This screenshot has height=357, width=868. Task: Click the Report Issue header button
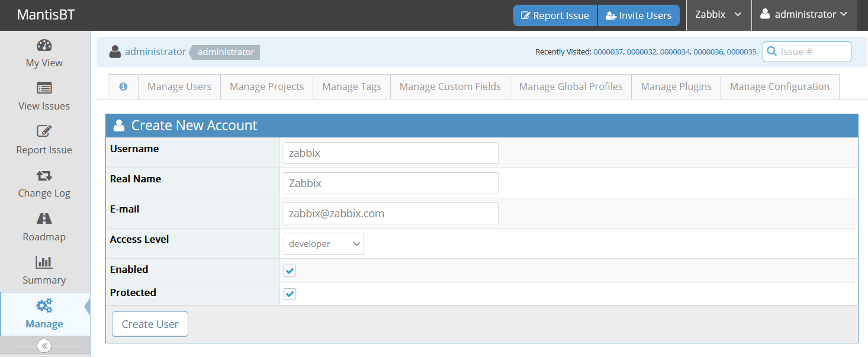click(x=555, y=15)
